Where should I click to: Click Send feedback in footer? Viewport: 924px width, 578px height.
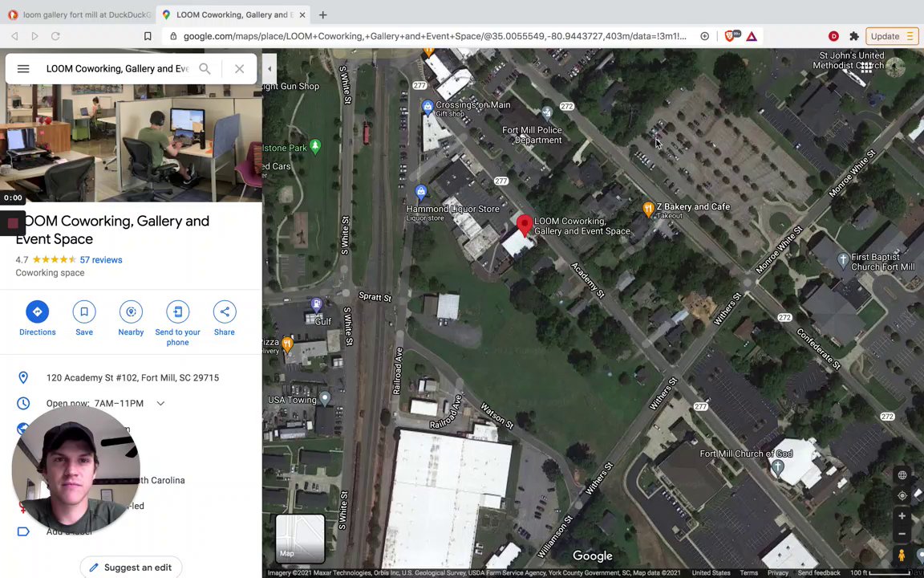pyautogui.click(x=818, y=572)
